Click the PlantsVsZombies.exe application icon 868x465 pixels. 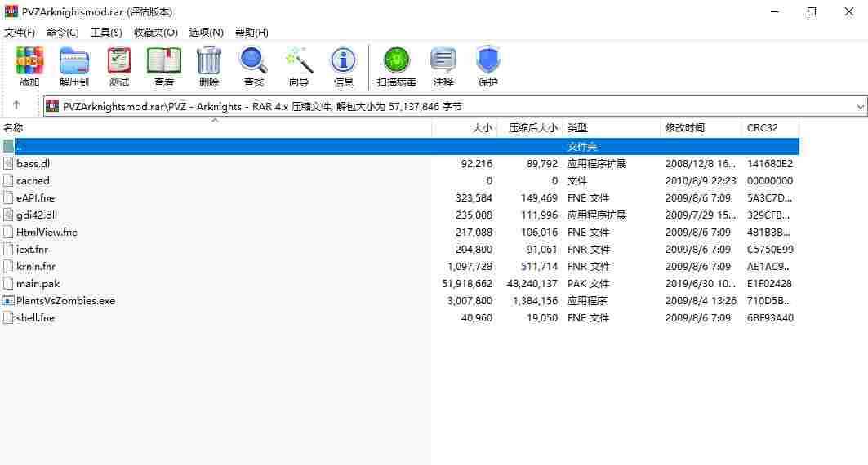click(x=7, y=301)
